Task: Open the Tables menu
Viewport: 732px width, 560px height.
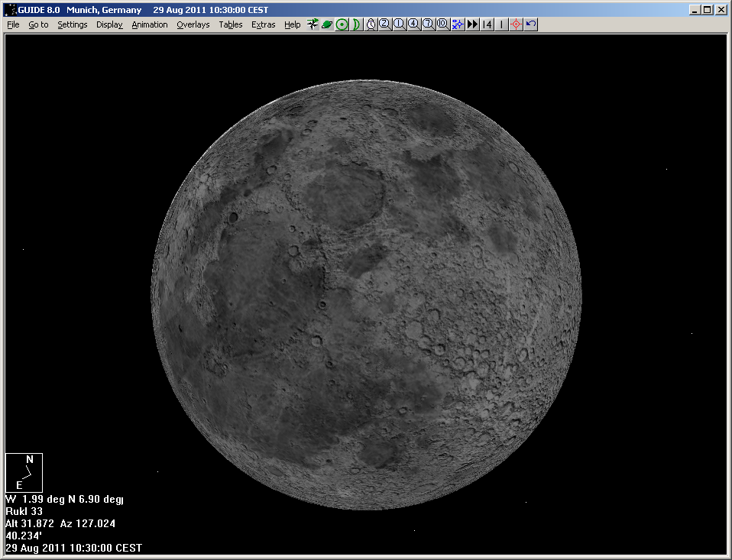Action: coord(230,24)
